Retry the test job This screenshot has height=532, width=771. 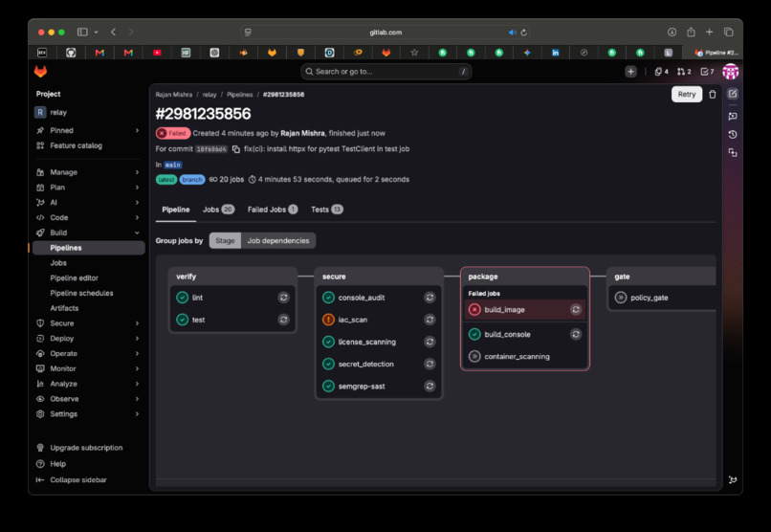284,320
